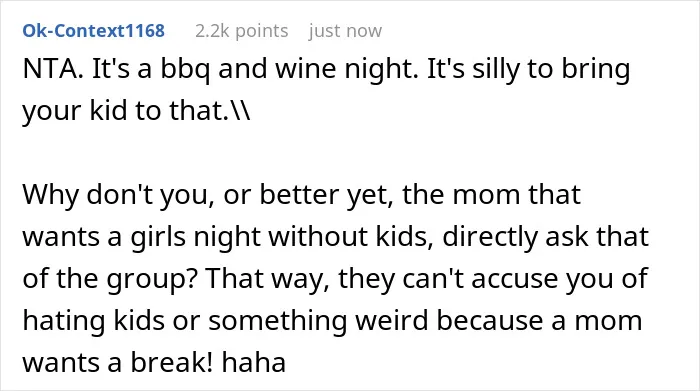Click the words 'hating kids'

tap(93, 321)
